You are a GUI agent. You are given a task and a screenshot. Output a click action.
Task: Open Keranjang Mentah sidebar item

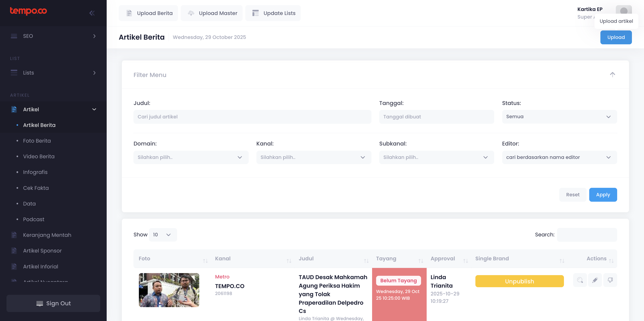click(47, 235)
